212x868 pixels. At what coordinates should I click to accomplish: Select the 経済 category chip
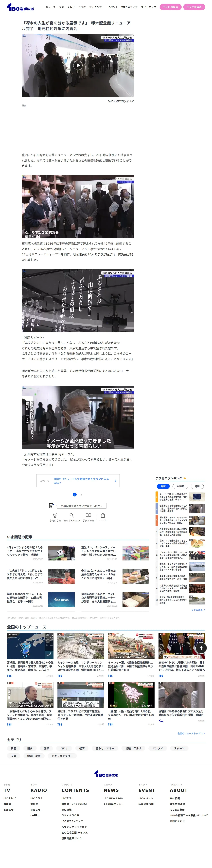click(x=82, y=748)
